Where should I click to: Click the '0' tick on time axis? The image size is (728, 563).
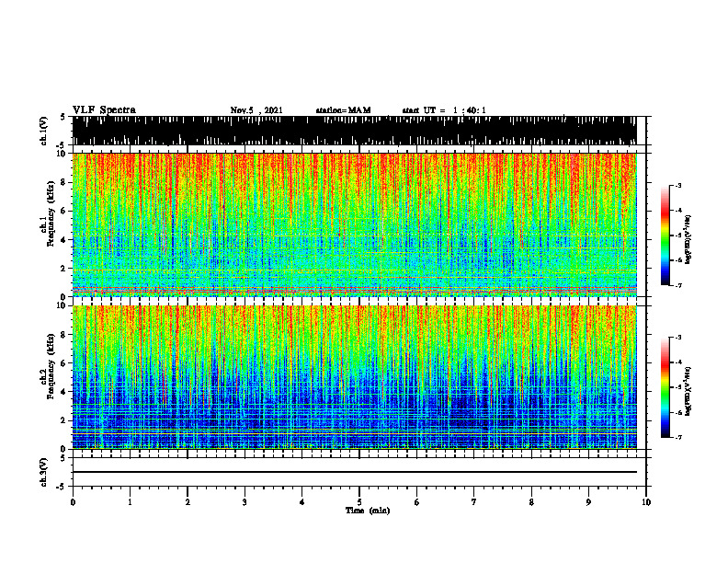point(73,502)
